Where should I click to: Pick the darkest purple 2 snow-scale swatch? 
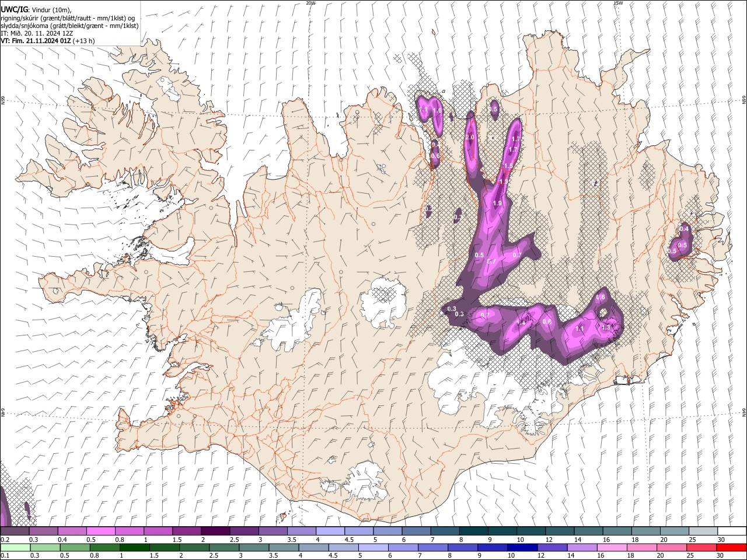click(215, 531)
